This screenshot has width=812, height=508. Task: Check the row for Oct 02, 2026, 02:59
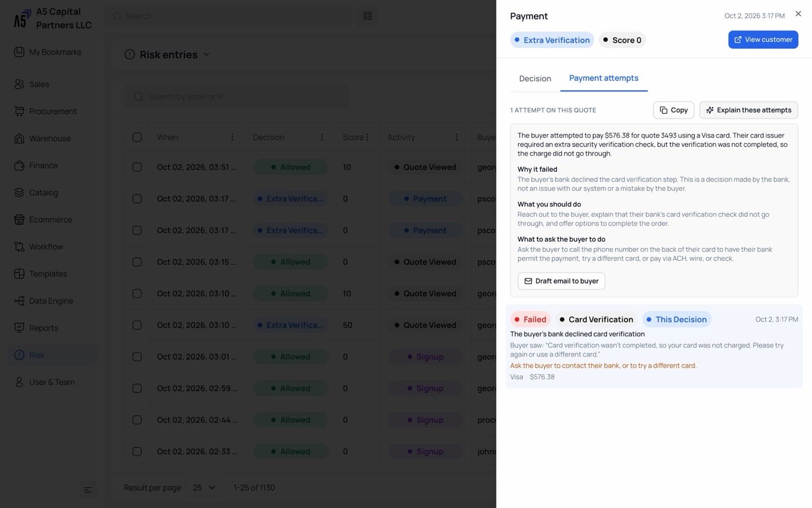(x=137, y=389)
